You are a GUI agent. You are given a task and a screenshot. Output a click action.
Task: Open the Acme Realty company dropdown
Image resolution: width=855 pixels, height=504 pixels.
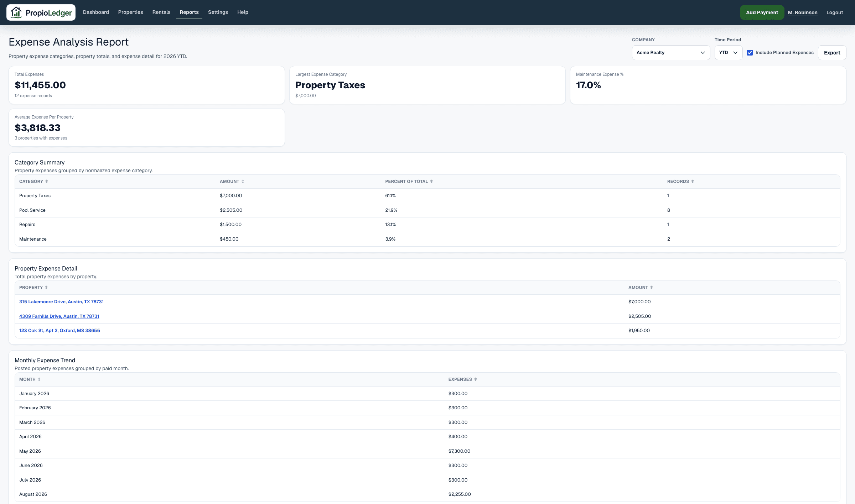click(671, 53)
